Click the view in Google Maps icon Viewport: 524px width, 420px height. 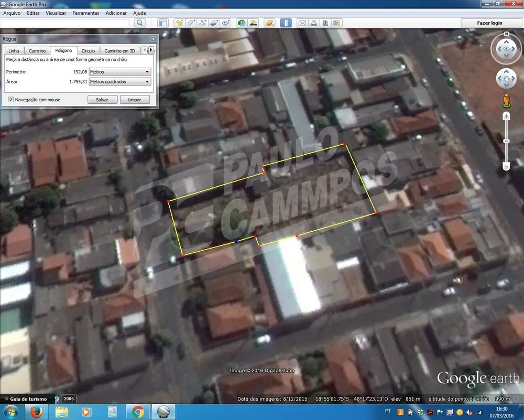[336, 23]
